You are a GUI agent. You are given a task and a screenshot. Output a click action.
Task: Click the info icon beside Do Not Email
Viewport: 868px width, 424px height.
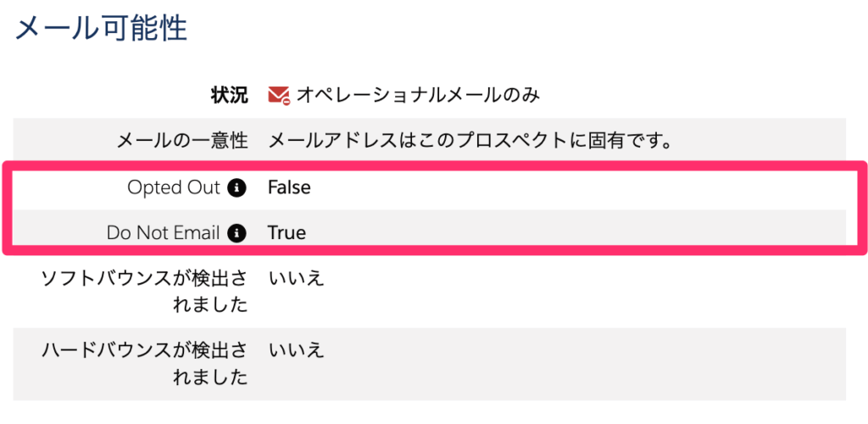[238, 232]
